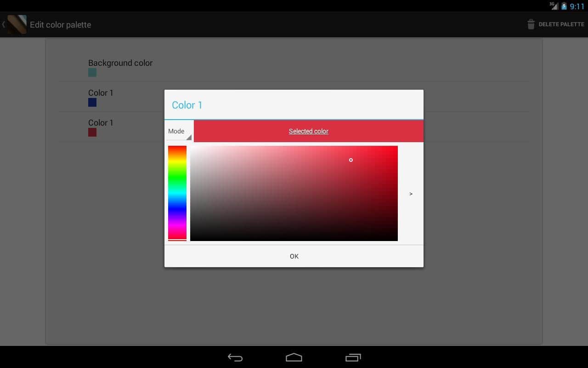588x368 pixels.
Task: Click the vertical rainbow hue slider
Action: pos(177,193)
